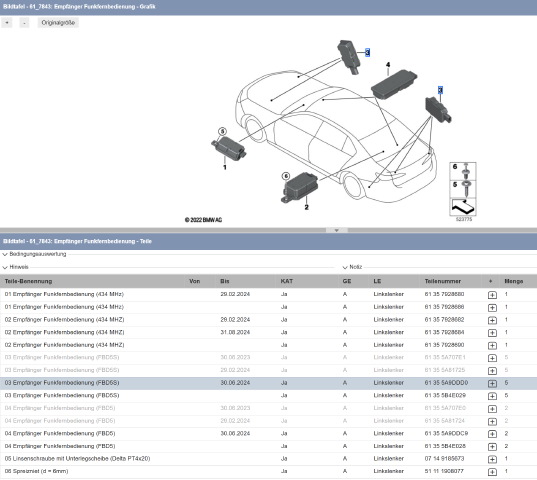
Task: Add part 61 35 7928682 to list
Action: [x=492, y=320]
